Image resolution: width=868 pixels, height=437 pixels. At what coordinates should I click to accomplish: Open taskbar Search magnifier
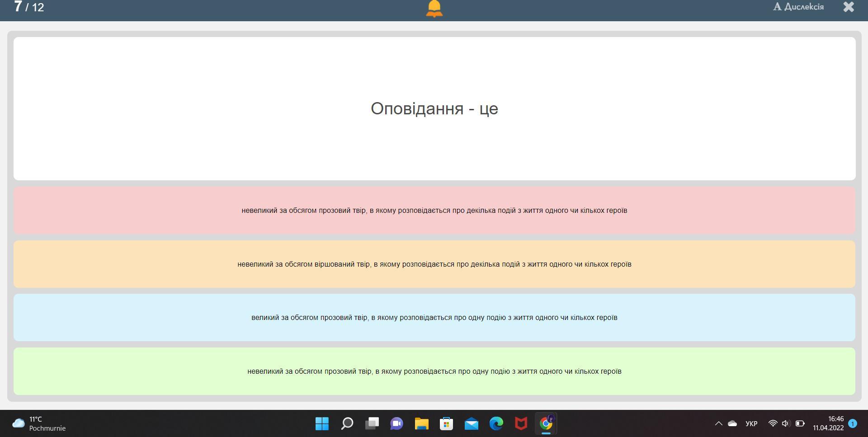coord(347,424)
